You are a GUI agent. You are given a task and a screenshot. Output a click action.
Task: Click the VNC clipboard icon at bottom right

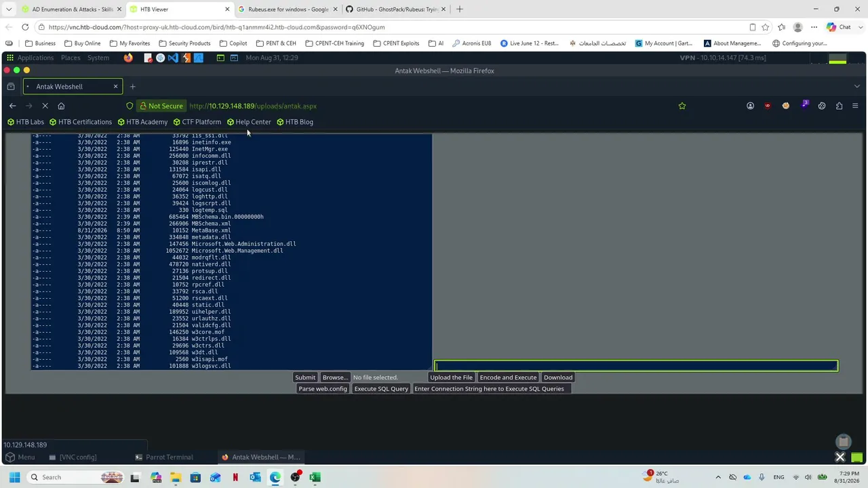[843, 441]
